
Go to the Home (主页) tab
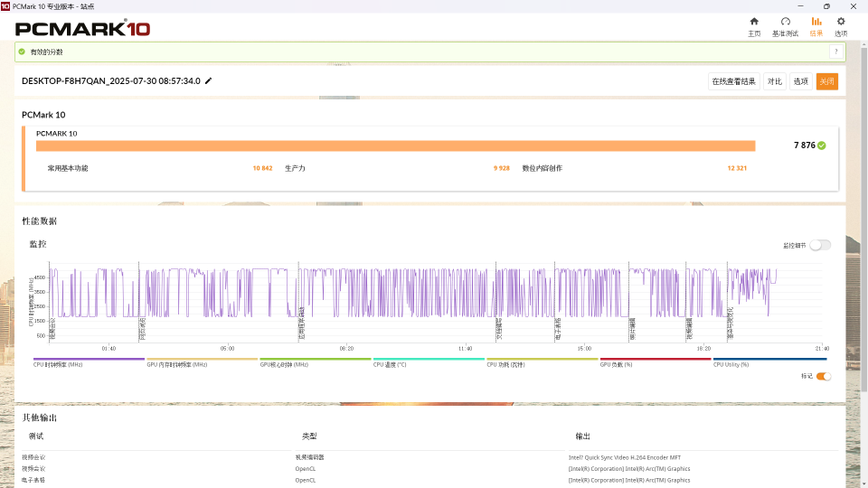(754, 26)
